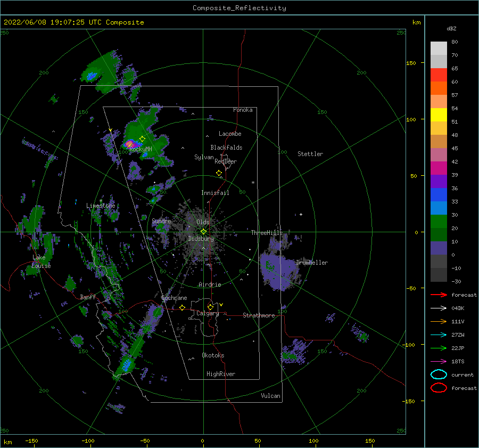Click the Limestone label
Image resolution: width=479 pixels, height=448 pixels.
(x=101, y=206)
